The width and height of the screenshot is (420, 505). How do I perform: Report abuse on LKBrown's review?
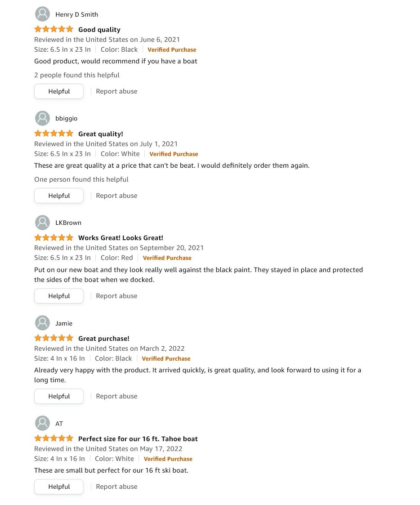click(x=116, y=296)
